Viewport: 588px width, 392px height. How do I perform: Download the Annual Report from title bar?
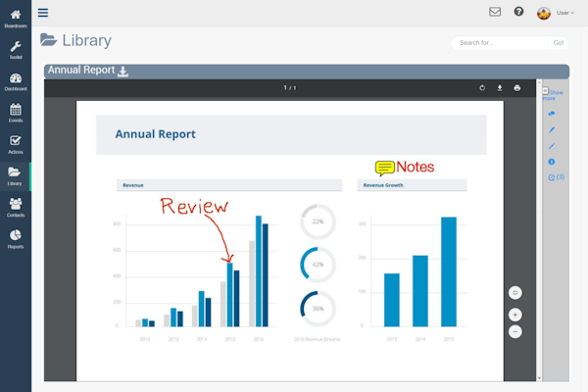pos(123,72)
